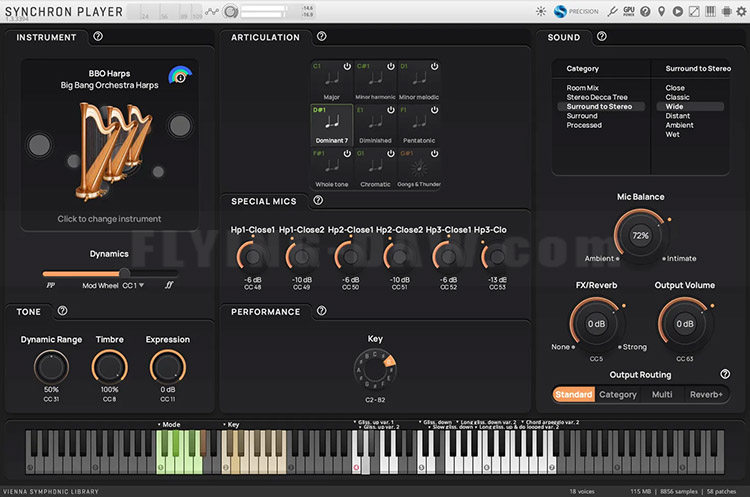Open the Instrument panel help icon
This screenshot has height=497, width=750.
point(98,36)
